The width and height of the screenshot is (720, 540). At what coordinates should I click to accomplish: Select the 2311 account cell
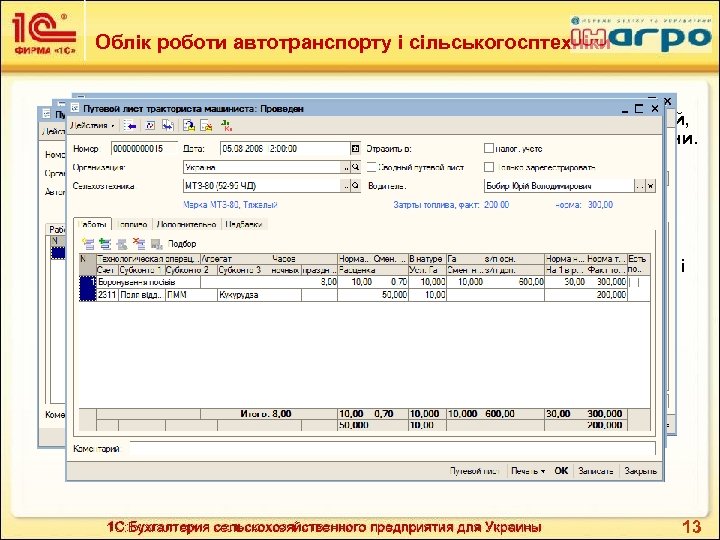point(107,295)
